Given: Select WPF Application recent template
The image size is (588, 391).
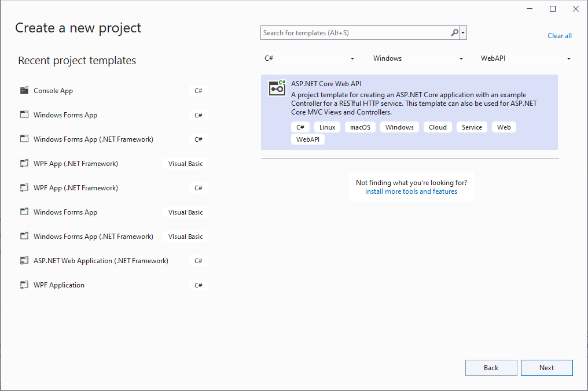Looking at the screenshot, I should coord(113,285).
